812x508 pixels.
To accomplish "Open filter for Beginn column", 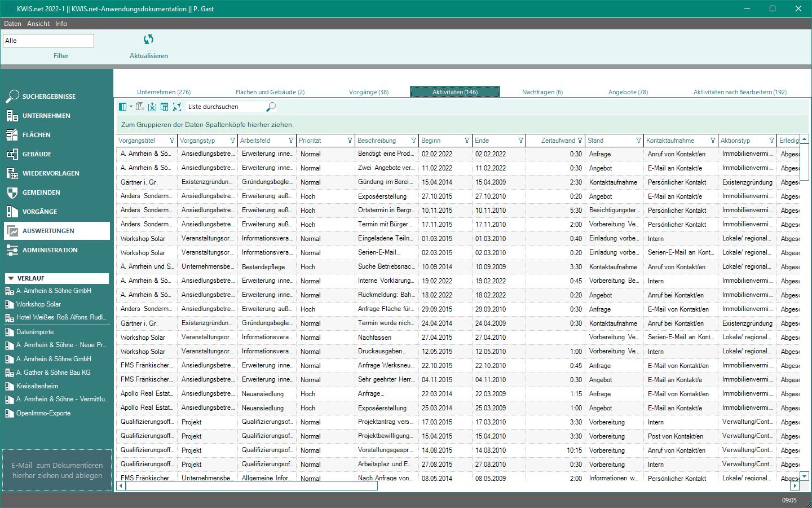I will 467,141.
